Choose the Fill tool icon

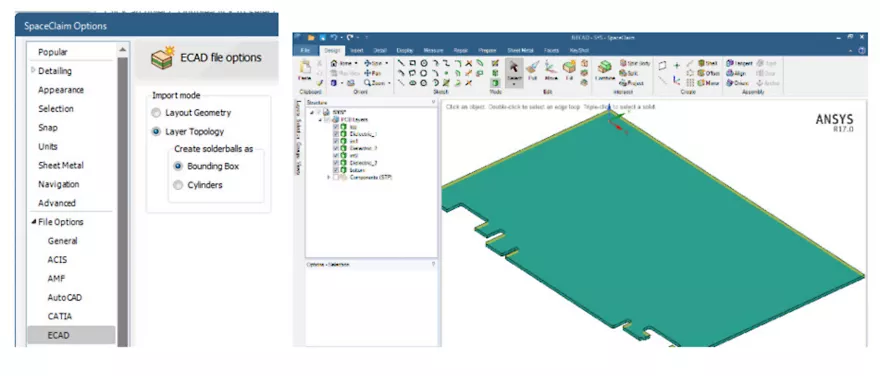569,71
